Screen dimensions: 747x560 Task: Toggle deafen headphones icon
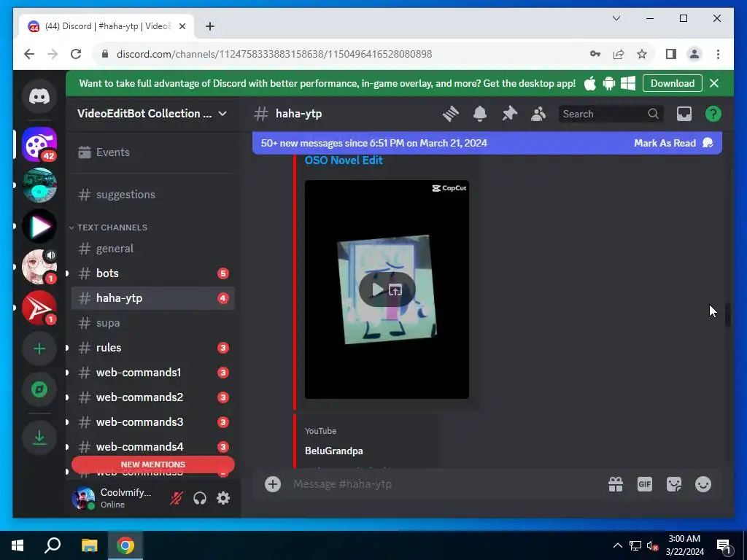200,498
